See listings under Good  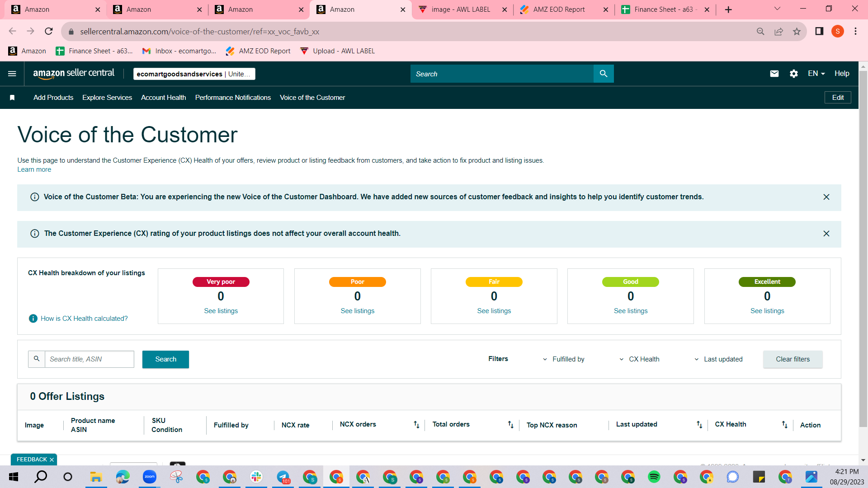[x=631, y=311]
